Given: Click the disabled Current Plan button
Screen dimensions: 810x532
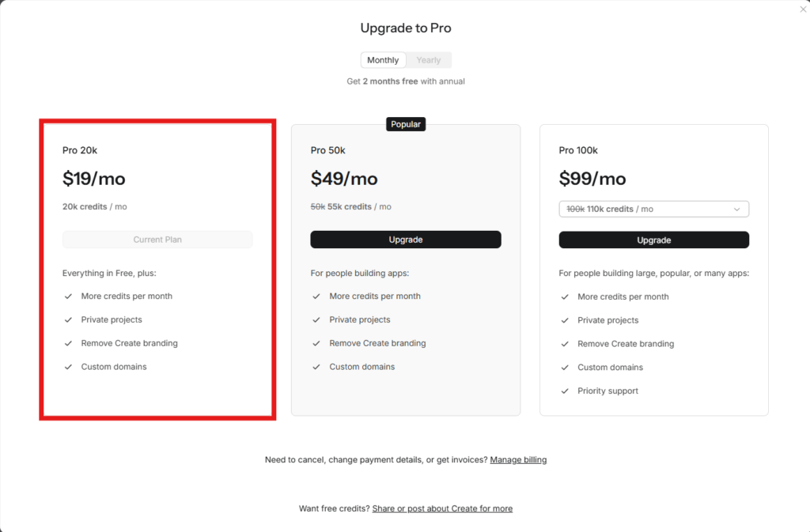Looking at the screenshot, I should (x=157, y=240).
